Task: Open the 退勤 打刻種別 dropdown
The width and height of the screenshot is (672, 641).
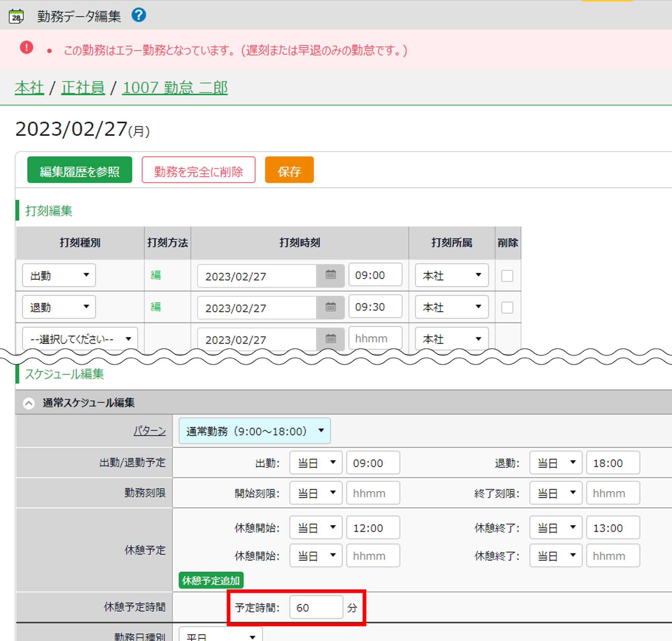Action: point(59,307)
